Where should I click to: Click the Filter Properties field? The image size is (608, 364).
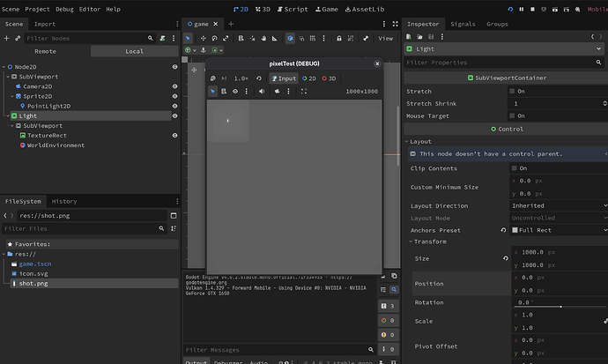click(x=504, y=63)
